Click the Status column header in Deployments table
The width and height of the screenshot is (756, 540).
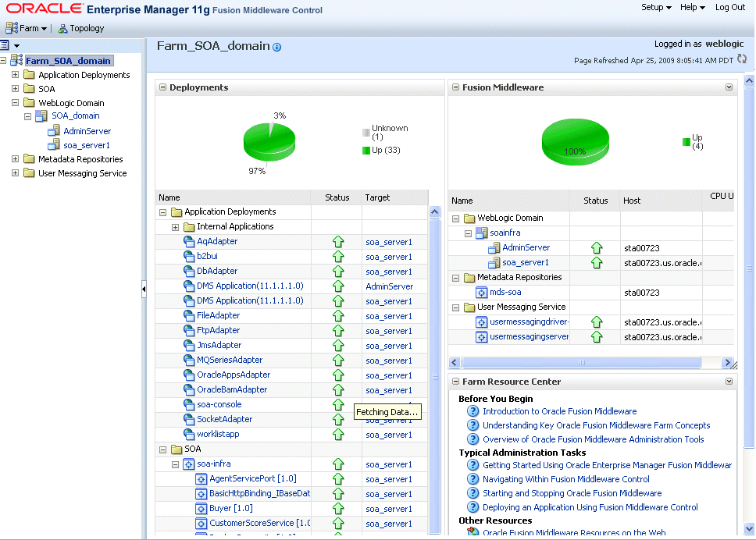point(337,197)
